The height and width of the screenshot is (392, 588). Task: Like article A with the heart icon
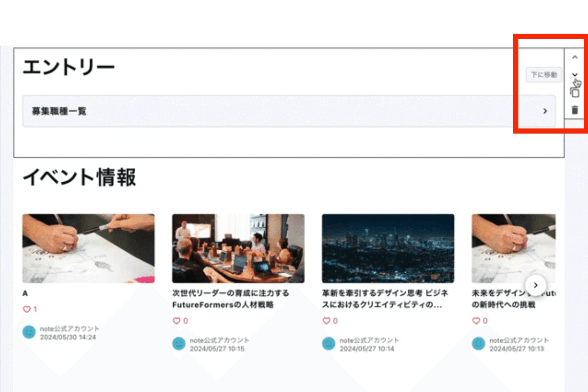click(x=27, y=309)
